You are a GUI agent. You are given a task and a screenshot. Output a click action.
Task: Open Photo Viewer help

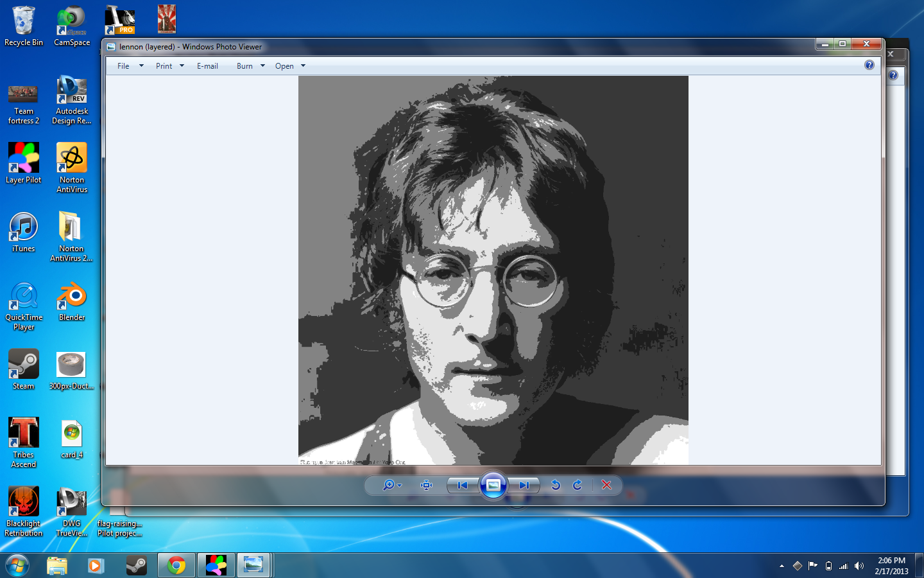click(x=869, y=65)
